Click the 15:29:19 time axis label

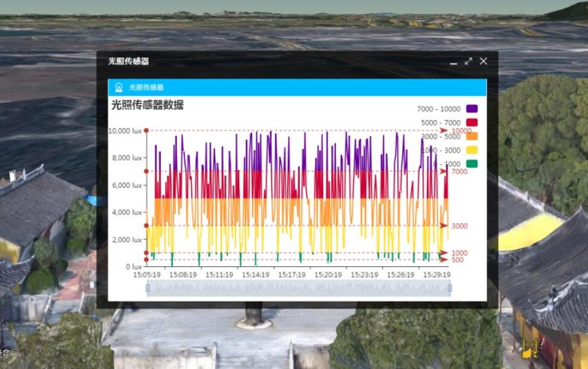click(x=437, y=275)
